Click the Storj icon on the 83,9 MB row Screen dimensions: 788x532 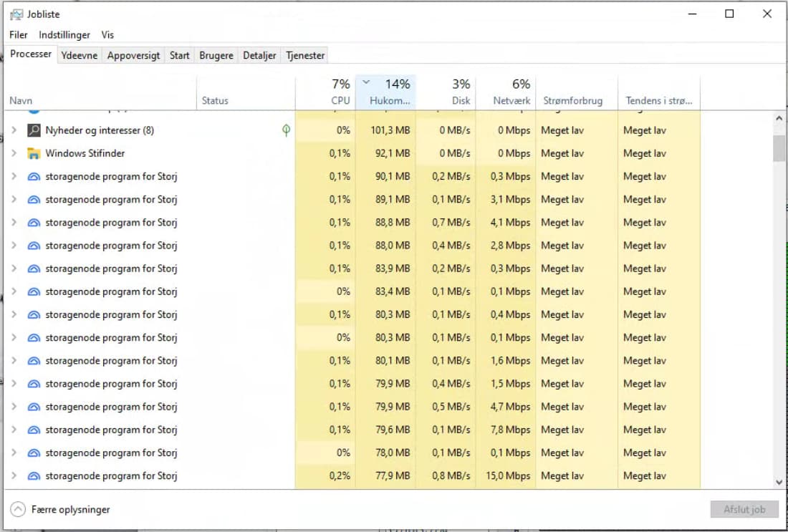click(x=34, y=269)
